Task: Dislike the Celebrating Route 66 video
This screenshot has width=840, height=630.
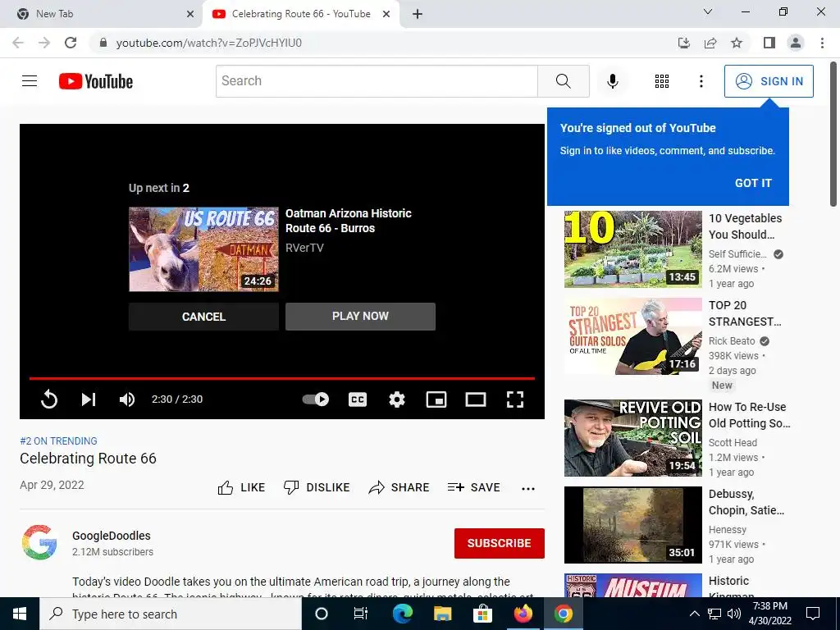Action: (x=316, y=487)
